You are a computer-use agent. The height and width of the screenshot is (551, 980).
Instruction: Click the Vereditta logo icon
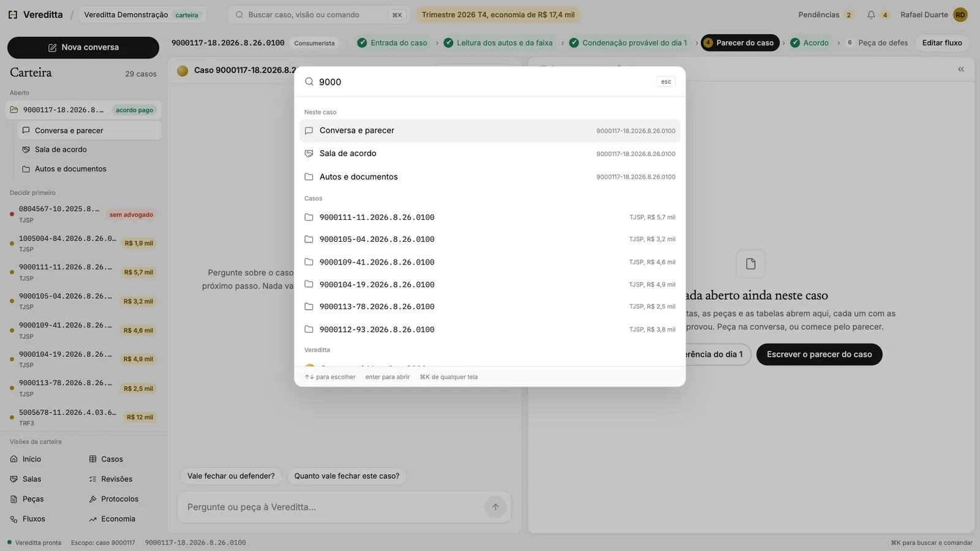[x=13, y=15]
